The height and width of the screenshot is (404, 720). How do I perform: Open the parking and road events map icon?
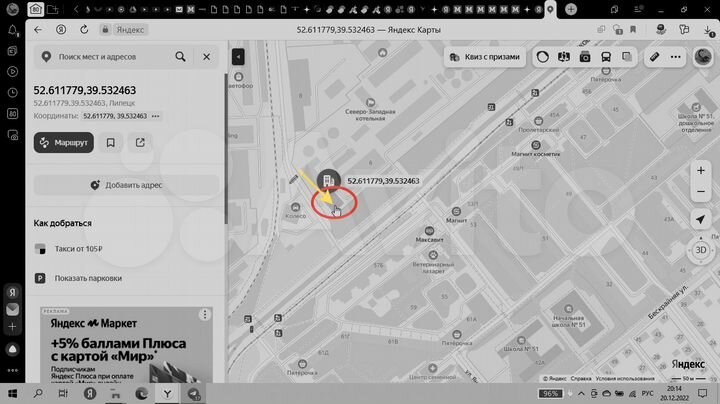564,57
